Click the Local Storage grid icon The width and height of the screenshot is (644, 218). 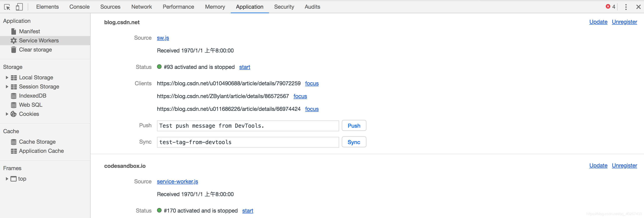click(14, 78)
